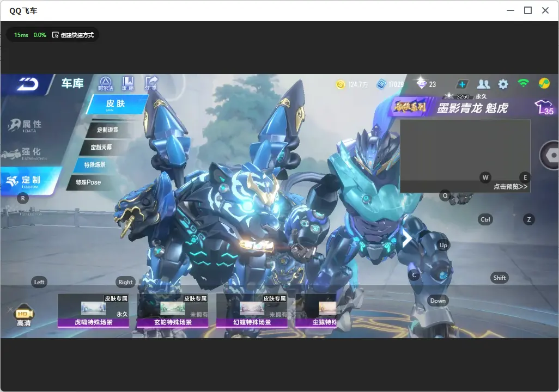Open the settings gear icon
Image resolution: width=559 pixels, height=392 pixels.
pyautogui.click(x=503, y=84)
